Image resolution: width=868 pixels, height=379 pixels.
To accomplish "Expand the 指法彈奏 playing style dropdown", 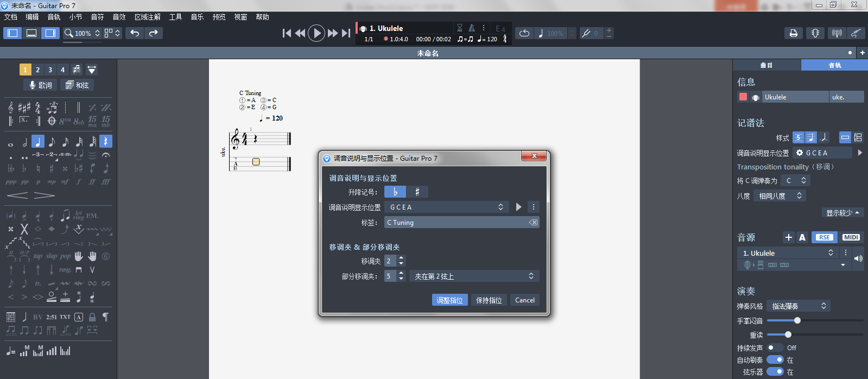I will click(798, 306).
